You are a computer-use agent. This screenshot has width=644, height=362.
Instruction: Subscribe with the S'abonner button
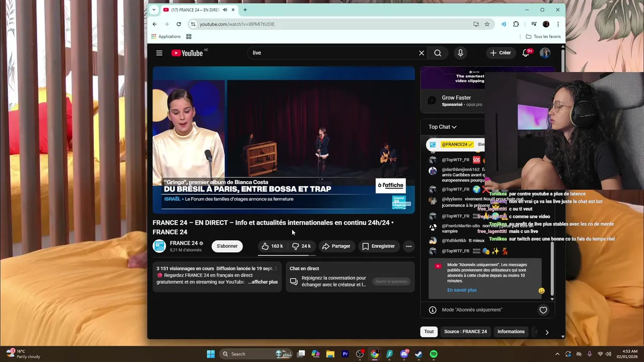(x=227, y=246)
